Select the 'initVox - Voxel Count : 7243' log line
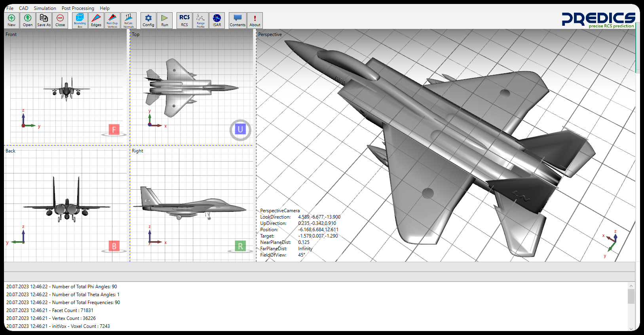This screenshot has width=644, height=335. tap(58, 326)
